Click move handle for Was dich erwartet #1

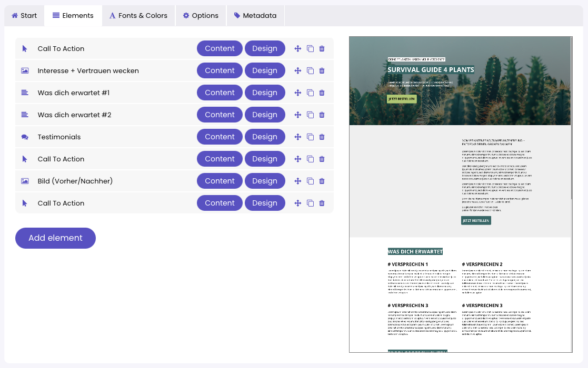pyautogui.click(x=297, y=93)
